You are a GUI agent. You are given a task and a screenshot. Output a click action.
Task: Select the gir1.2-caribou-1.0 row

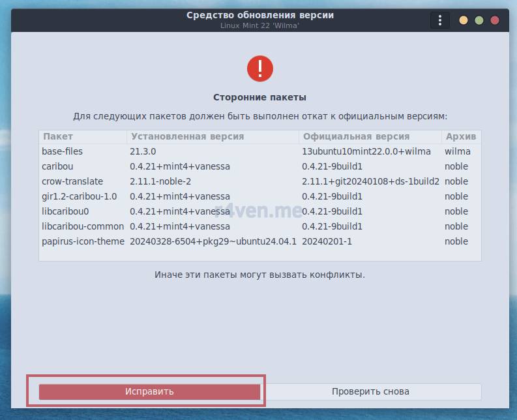point(80,196)
